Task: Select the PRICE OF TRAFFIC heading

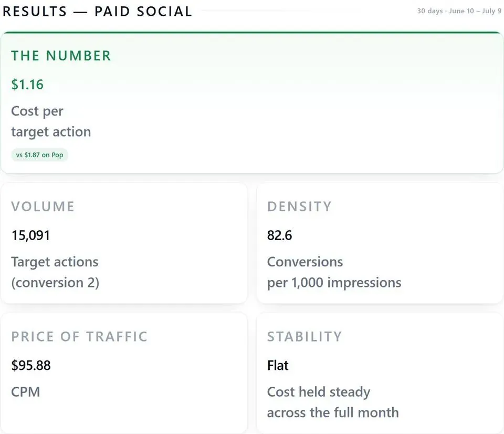Action: click(x=79, y=337)
